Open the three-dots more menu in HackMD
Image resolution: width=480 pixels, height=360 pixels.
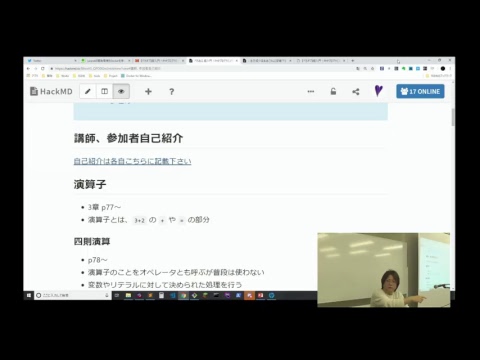tap(311, 91)
